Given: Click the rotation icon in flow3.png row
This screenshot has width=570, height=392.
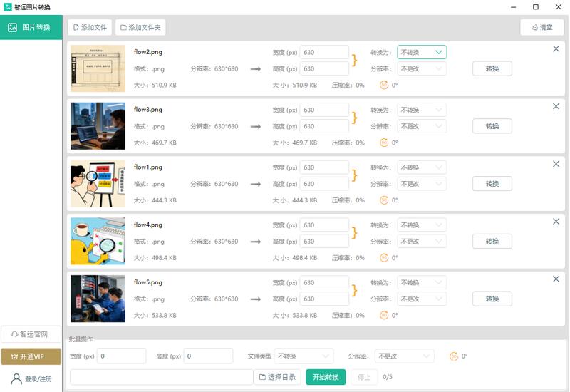Looking at the screenshot, I should pos(384,143).
